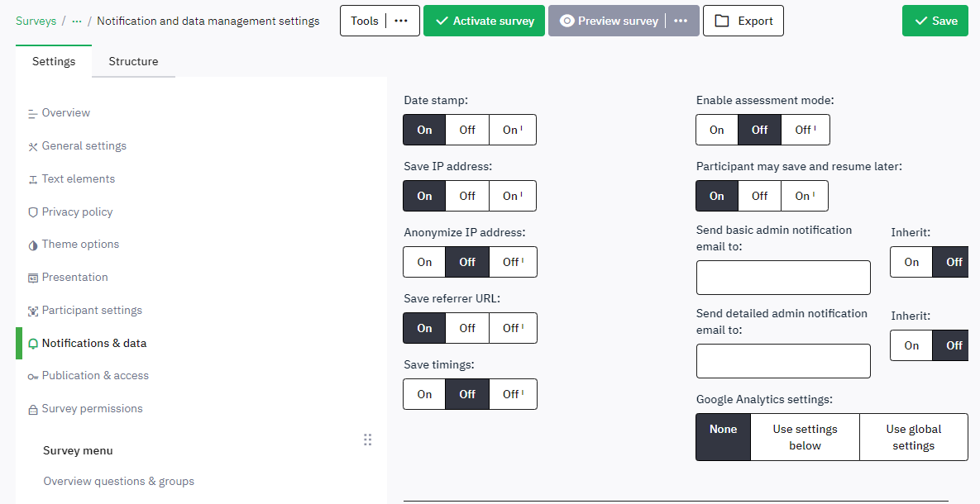Click the General settings tools icon
The height and width of the screenshot is (504, 980).
click(33, 146)
